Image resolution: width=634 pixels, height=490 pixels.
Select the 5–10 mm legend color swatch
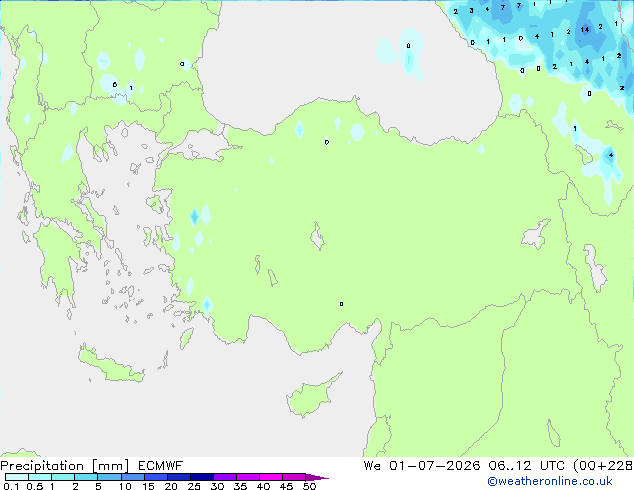point(109,477)
